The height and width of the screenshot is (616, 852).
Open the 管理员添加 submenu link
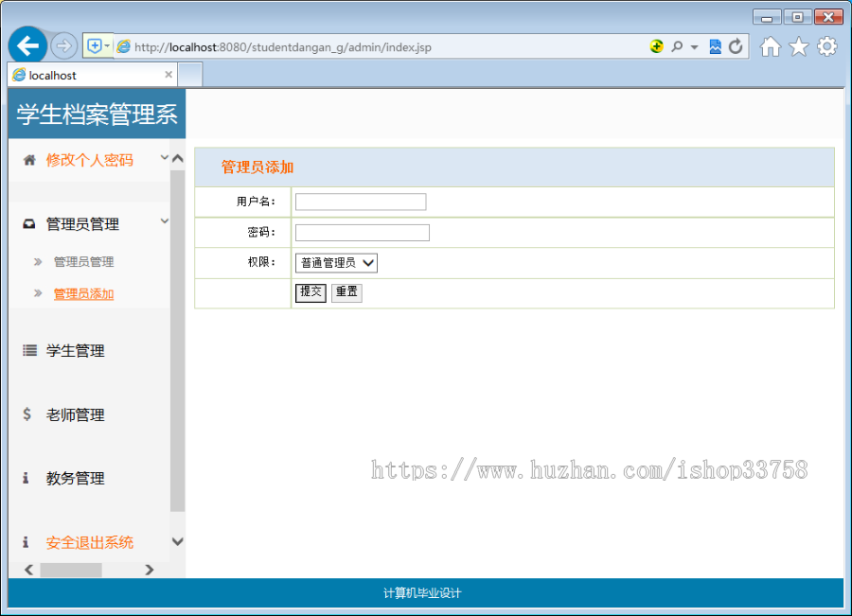click(83, 294)
